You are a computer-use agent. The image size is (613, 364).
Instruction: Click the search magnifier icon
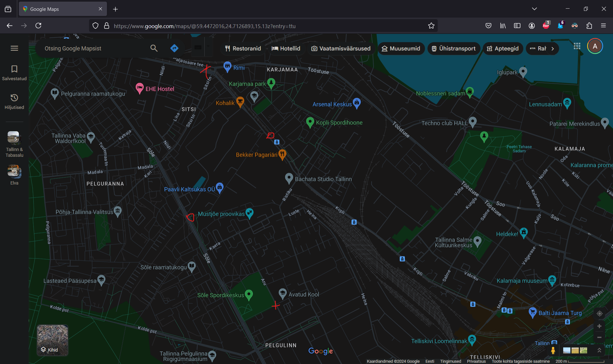pos(154,48)
